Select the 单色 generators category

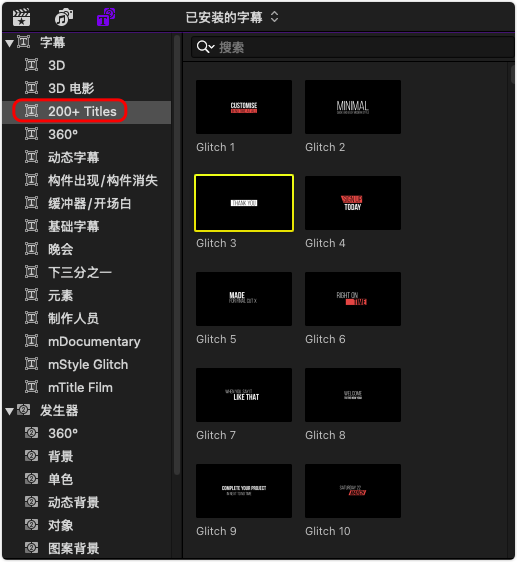(x=86, y=479)
